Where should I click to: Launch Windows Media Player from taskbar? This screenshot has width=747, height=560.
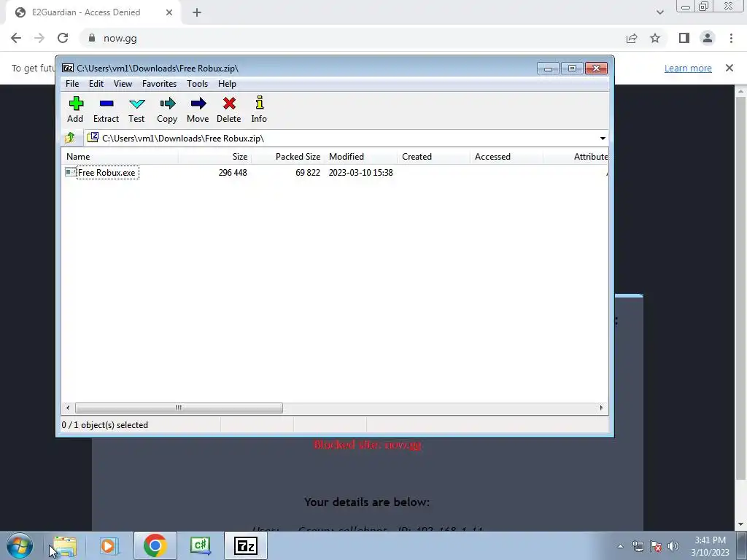pyautogui.click(x=108, y=545)
